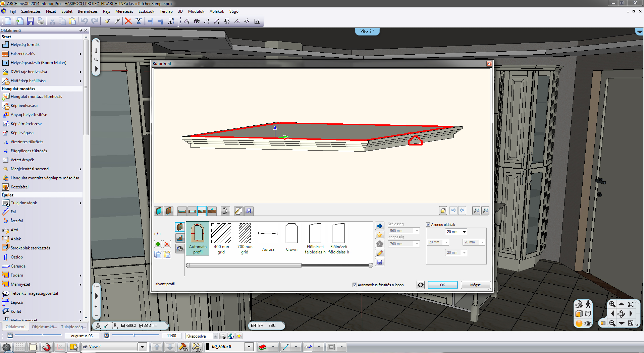The image size is (644, 353).
Task: Click the eyedropper tool in main toolbar
Action: coord(117,21)
